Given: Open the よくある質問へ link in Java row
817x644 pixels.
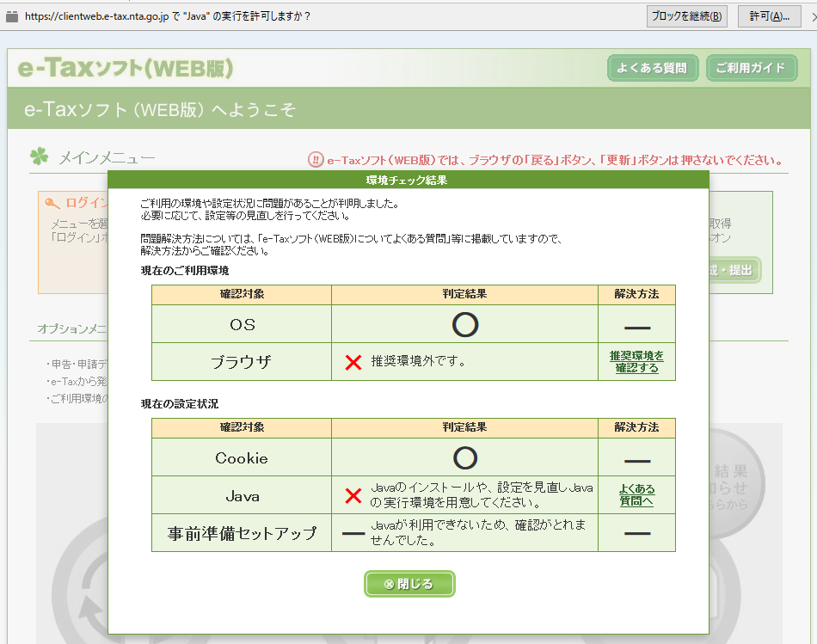Looking at the screenshot, I should (x=636, y=495).
